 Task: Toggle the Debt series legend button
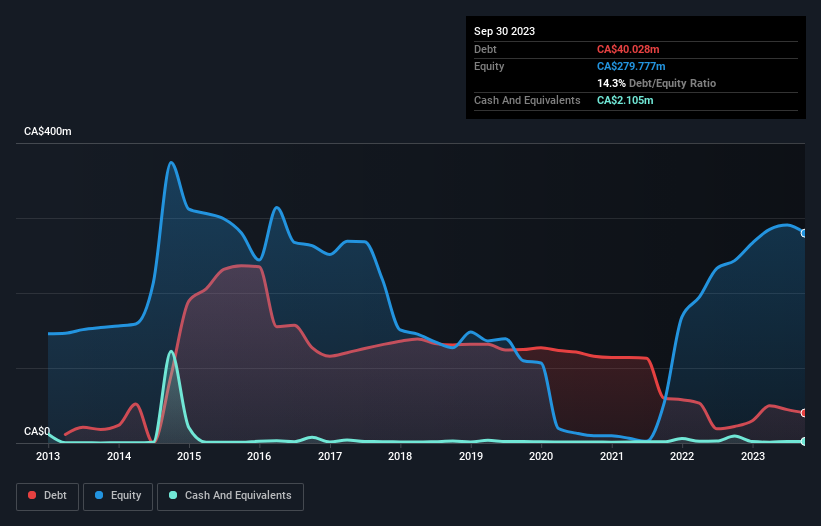click(x=48, y=496)
